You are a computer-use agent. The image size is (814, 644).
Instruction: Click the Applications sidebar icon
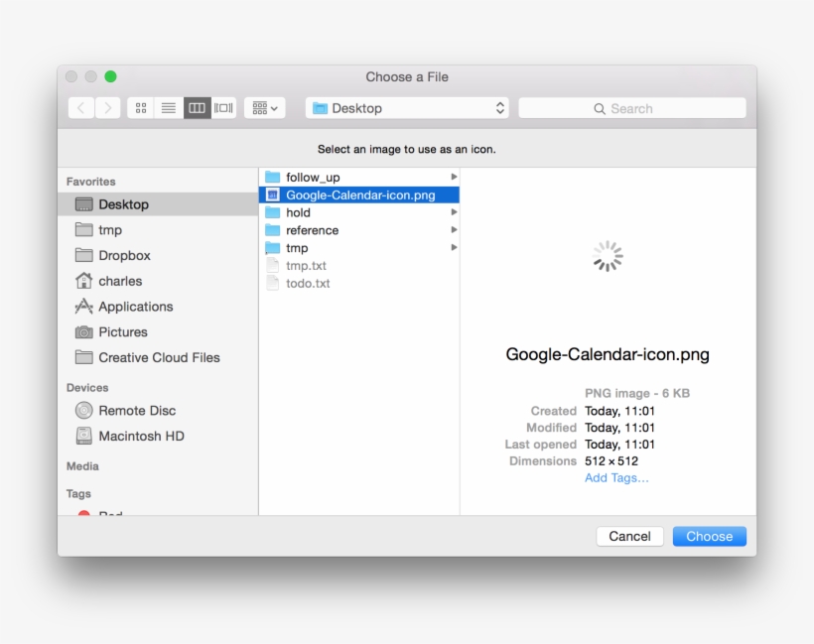[x=83, y=307]
